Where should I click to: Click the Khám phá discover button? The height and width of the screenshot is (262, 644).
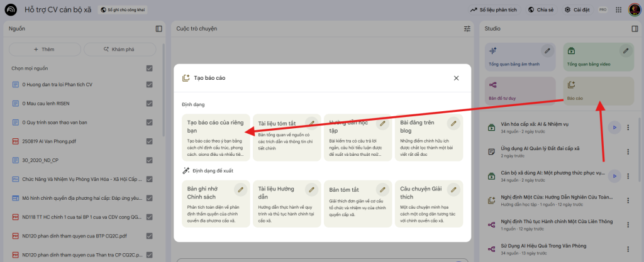tap(123, 49)
